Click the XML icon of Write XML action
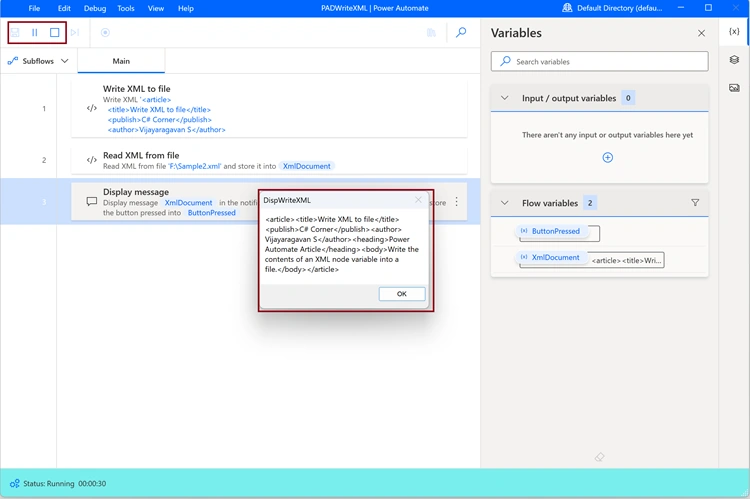Viewport: 750px width, 499px height. (x=91, y=108)
